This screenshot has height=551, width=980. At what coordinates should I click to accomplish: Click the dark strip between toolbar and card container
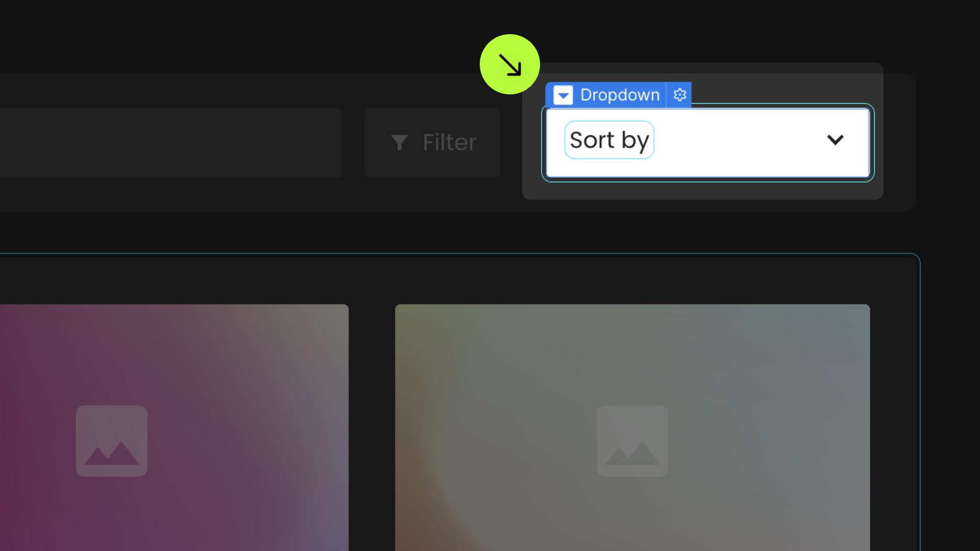point(459,232)
